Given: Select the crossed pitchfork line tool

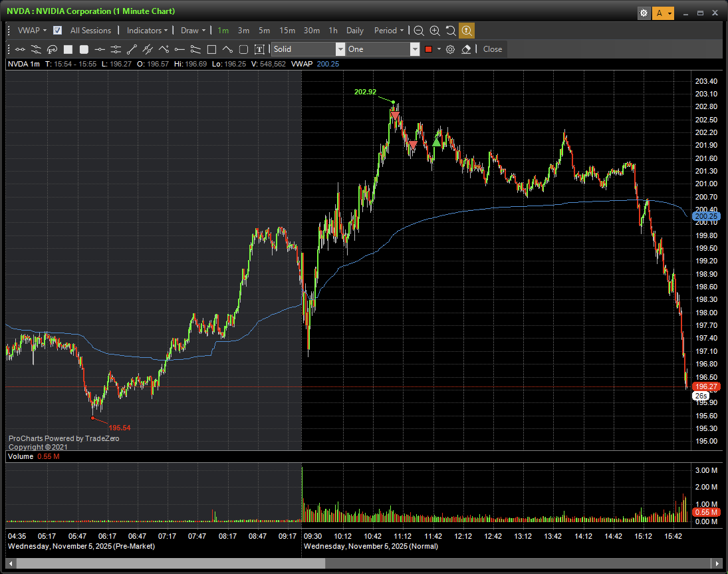Looking at the screenshot, I should pos(148,49).
